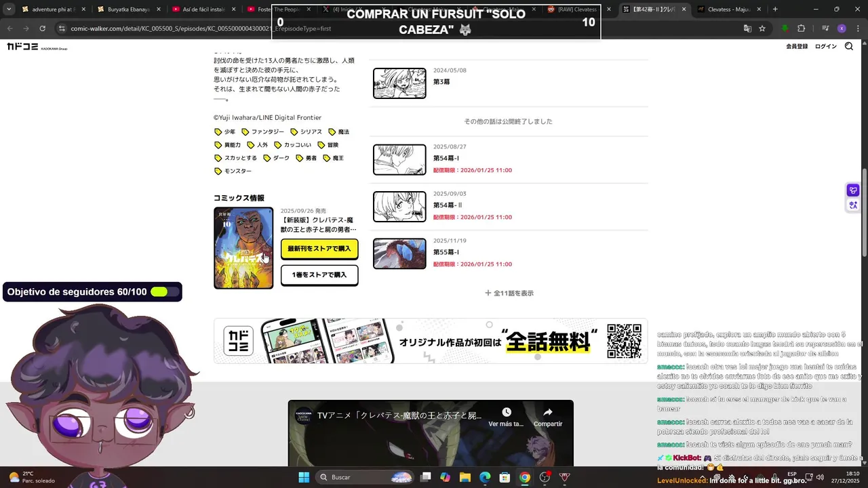This screenshot has height=488, width=868.
Task: Open episode 第54幕-I
Action: pos(509,160)
